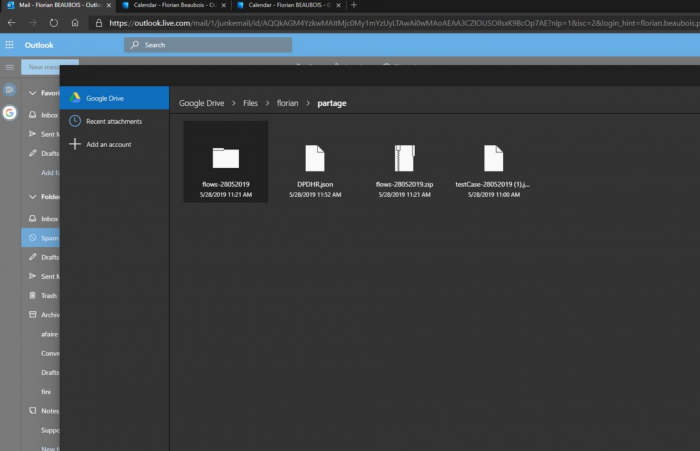Open Recent attachments clock icon

click(75, 121)
